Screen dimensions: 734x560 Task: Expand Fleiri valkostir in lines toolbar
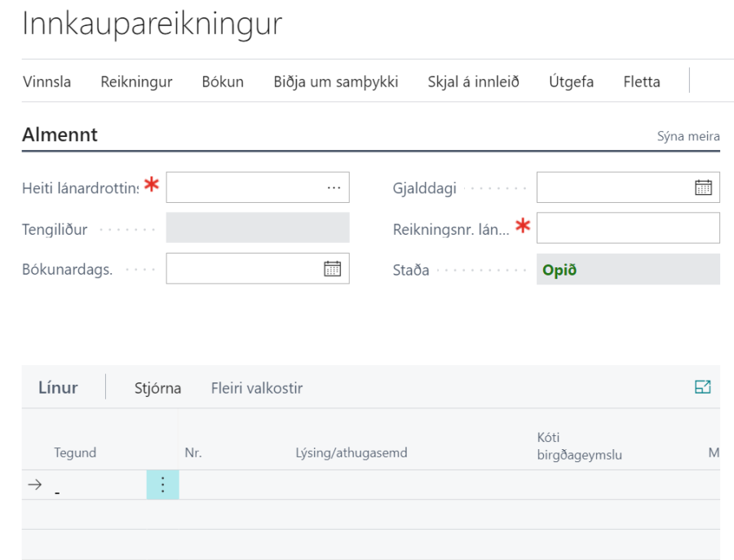[x=256, y=388]
